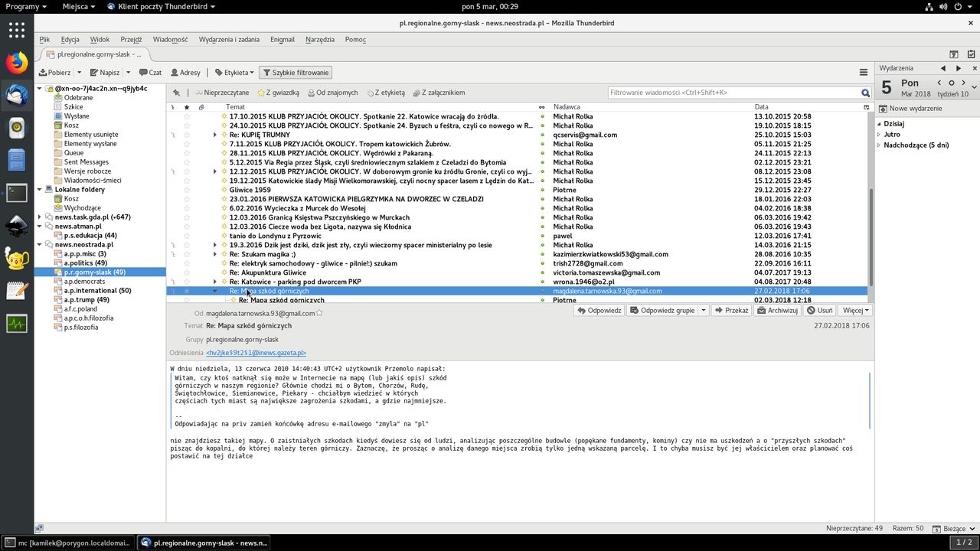Image resolution: width=980 pixels, height=551 pixels.
Task: Open the Etykieta tag dropdown
Action: 234,73
